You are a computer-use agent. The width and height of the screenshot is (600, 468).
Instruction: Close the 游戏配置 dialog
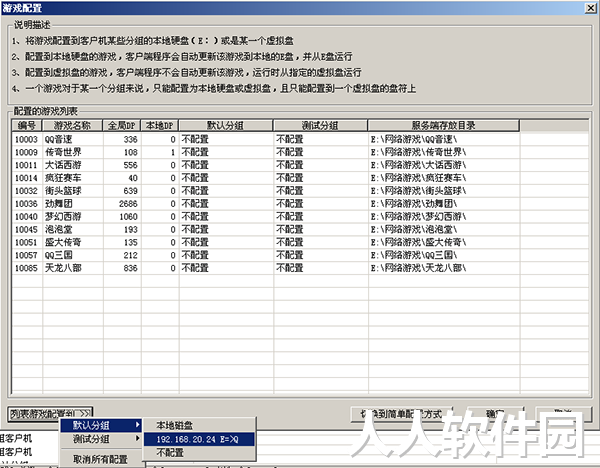click(591, 8)
